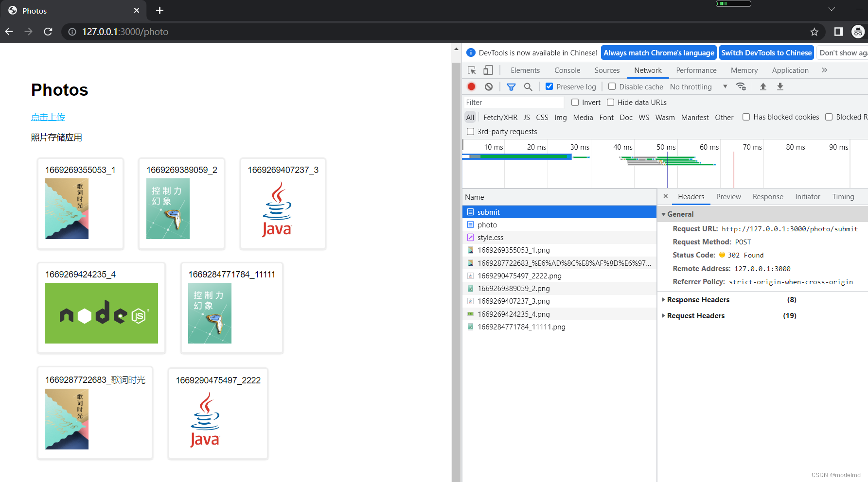868x482 pixels.
Task: Click the network Filter input field
Action: (514, 103)
